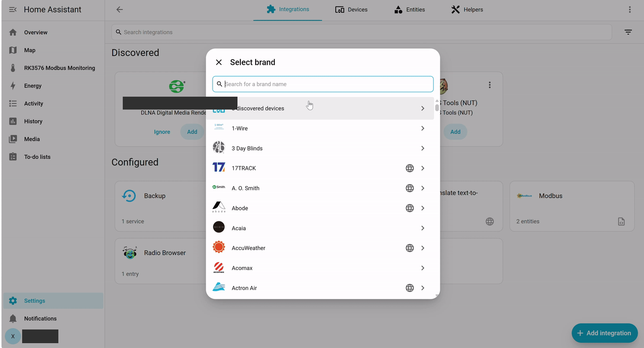This screenshot has height=348, width=644.
Task: Click the user avatar X
Action: click(x=13, y=336)
